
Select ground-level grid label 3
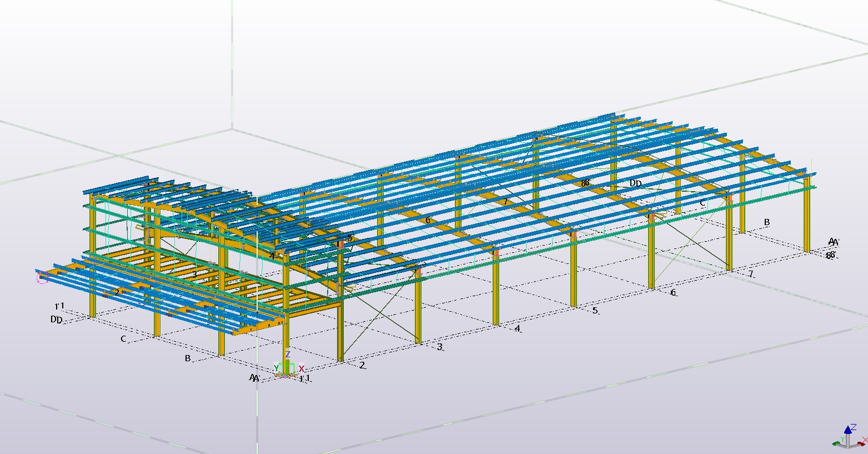tap(440, 347)
